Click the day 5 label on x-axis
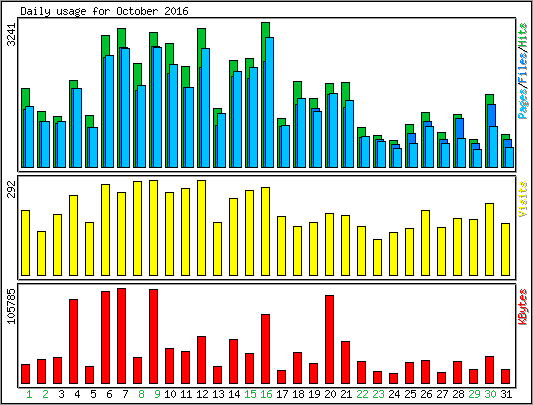The height and width of the screenshot is (405, 533). coord(93,394)
